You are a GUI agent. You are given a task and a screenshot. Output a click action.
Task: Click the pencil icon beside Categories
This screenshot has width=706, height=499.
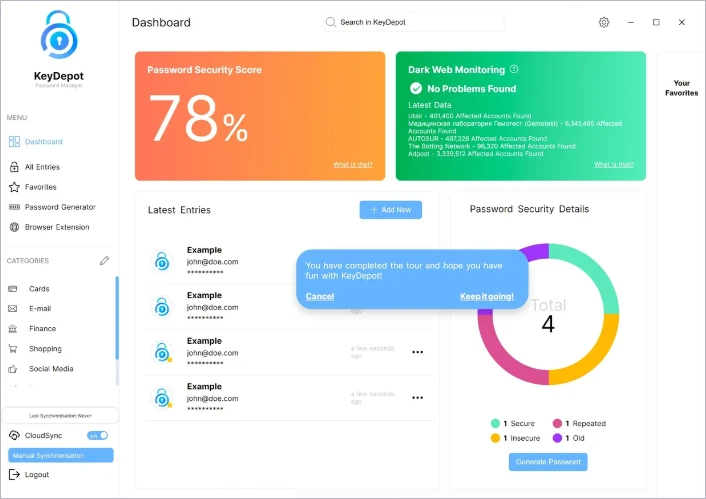104,261
